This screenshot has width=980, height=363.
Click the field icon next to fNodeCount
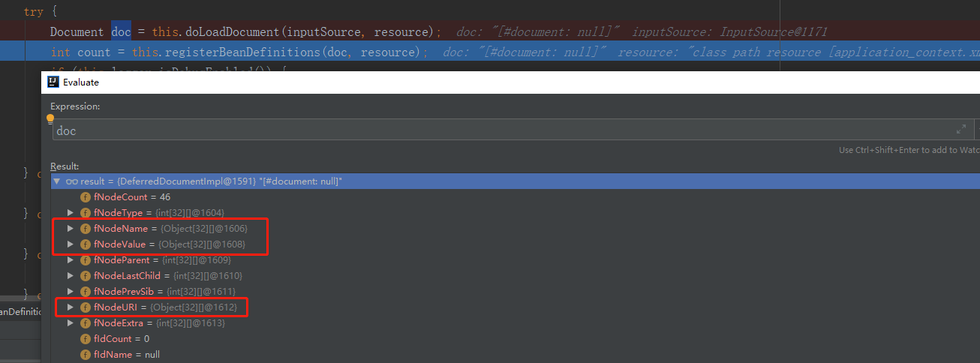pos(86,196)
